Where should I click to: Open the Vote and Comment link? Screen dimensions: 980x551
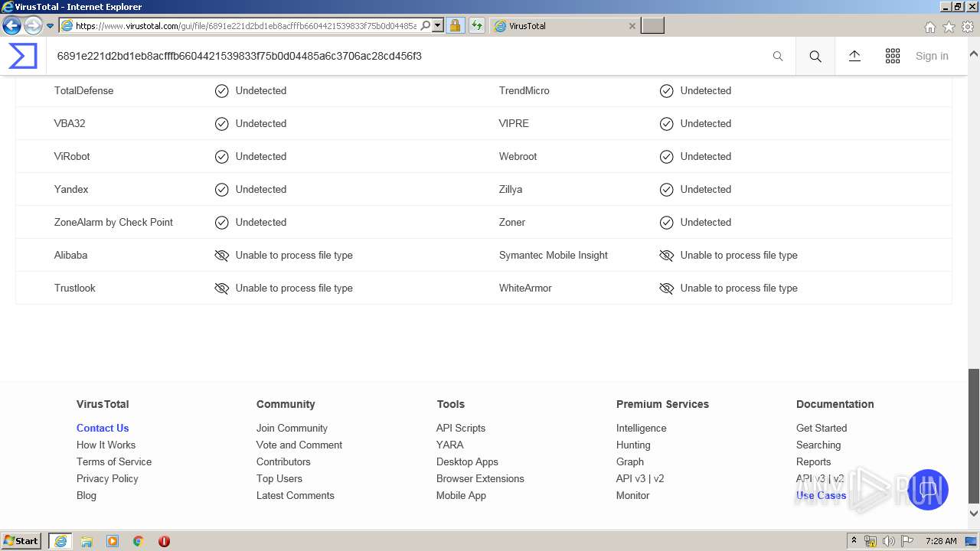point(299,445)
